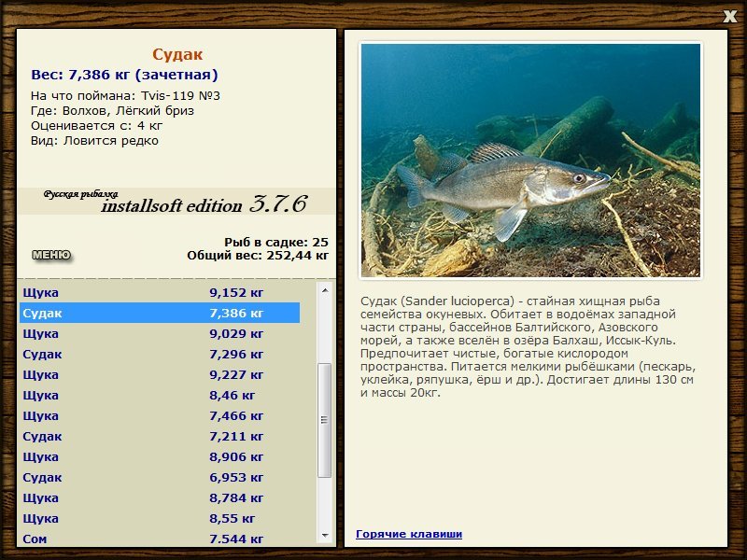The width and height of the screenshot is (747, 560).
Task: Select the Судак 6,953 кг row
Action: [x=160, y=477]
